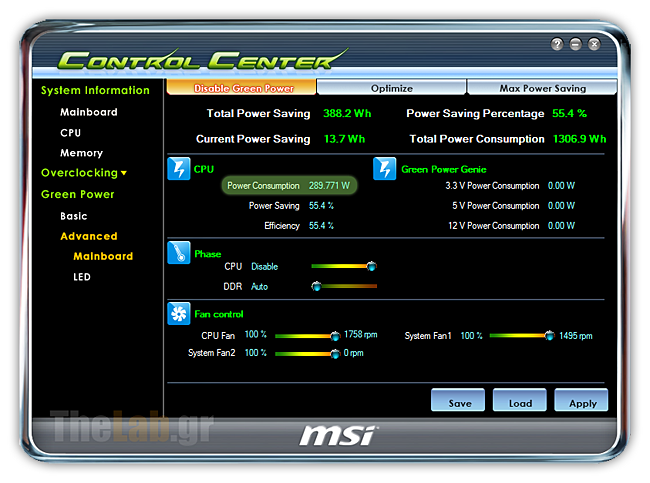Switch to the Optimize tab
The height and width of the screenshot is (483, 650).
pyautogui.click(x=392, y=88)
